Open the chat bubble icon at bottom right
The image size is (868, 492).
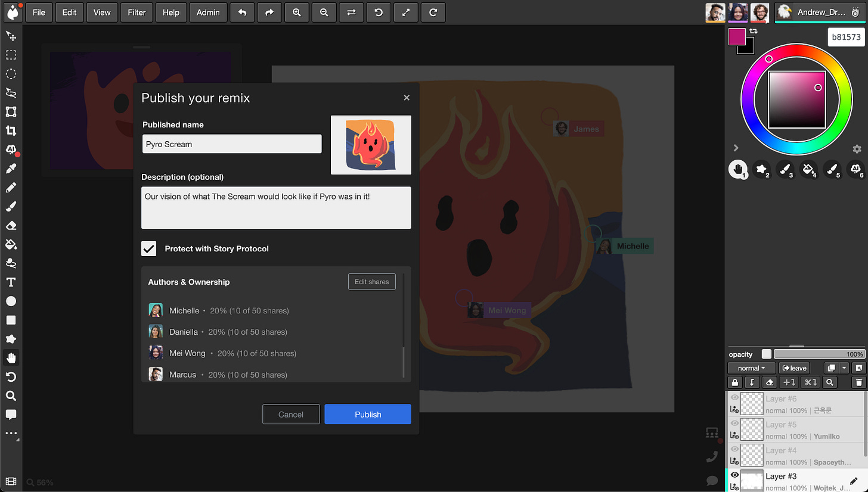(x=712, y=480)
